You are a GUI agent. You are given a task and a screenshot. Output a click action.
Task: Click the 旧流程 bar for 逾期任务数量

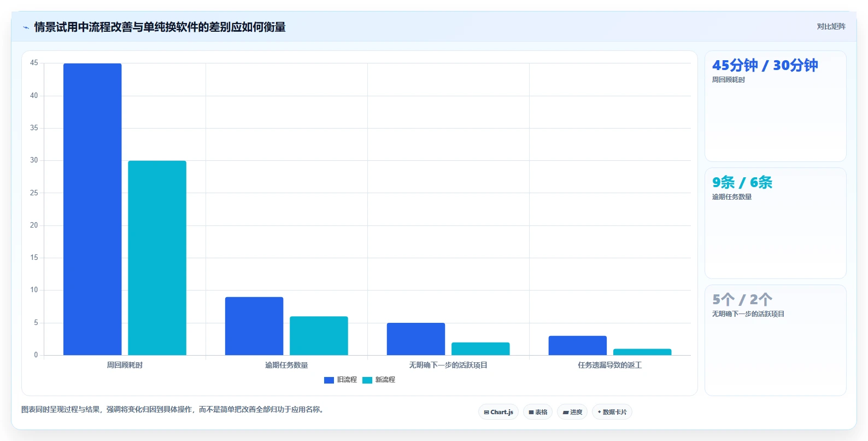[x=254, y=326]
